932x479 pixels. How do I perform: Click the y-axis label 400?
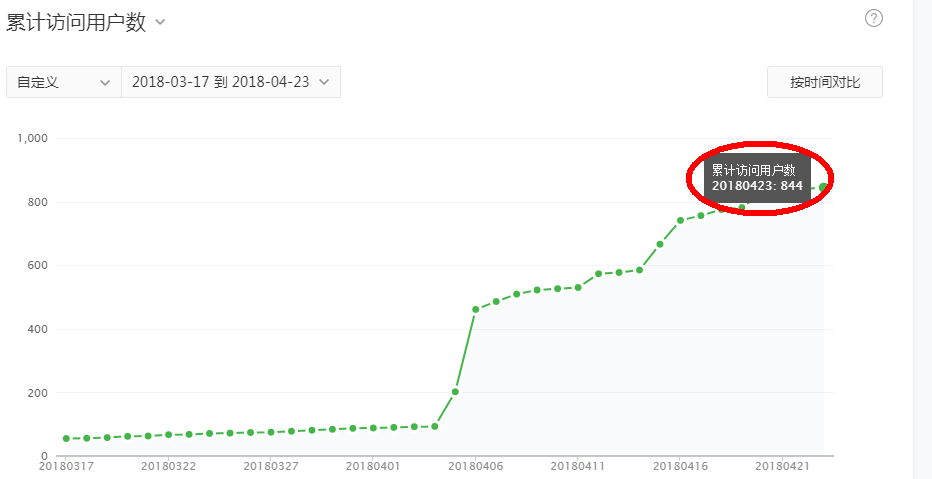pyautogui.click(x=39, y=329)
